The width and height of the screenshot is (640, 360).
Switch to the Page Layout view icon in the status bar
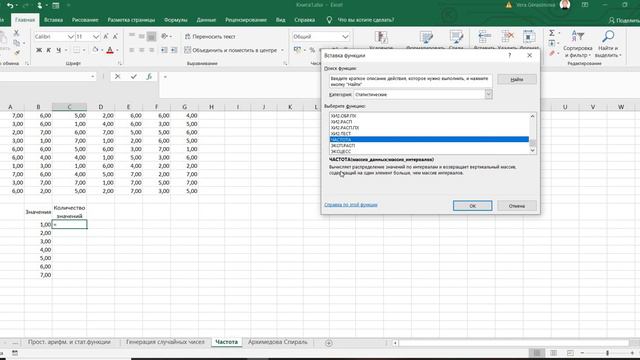tap(553, 353)
